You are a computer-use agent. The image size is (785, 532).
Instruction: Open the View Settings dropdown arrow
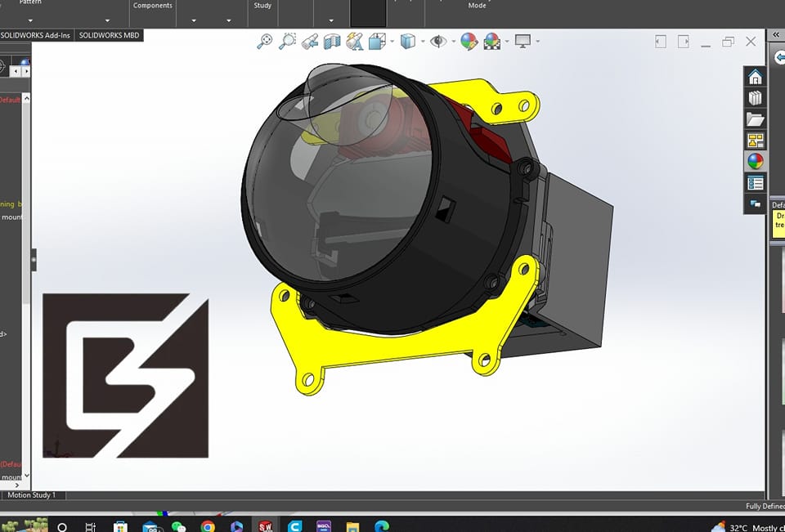(x=538, y=41)
